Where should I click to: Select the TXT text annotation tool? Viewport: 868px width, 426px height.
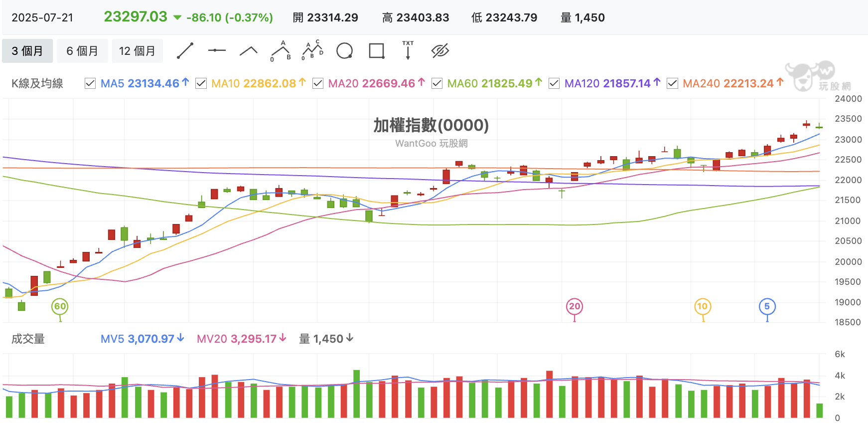(x=408, y=50)
